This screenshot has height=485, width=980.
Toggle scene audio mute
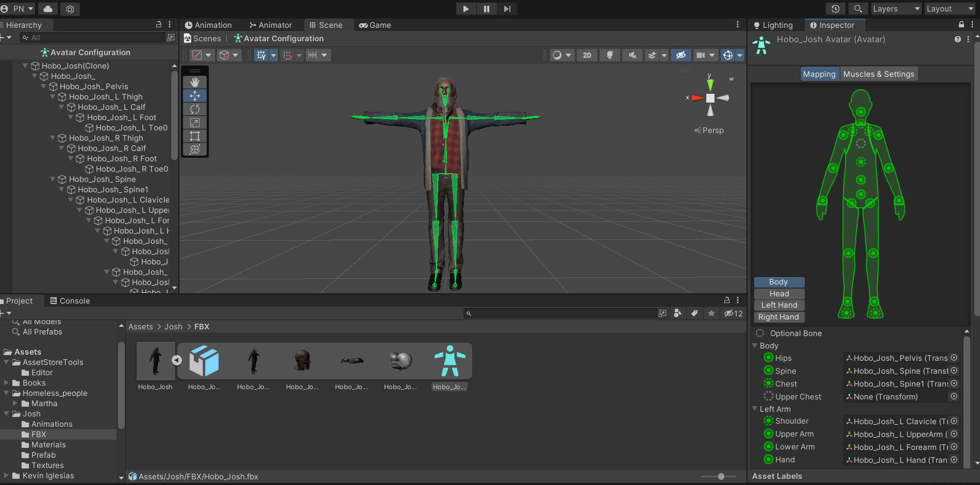[633, 55]
